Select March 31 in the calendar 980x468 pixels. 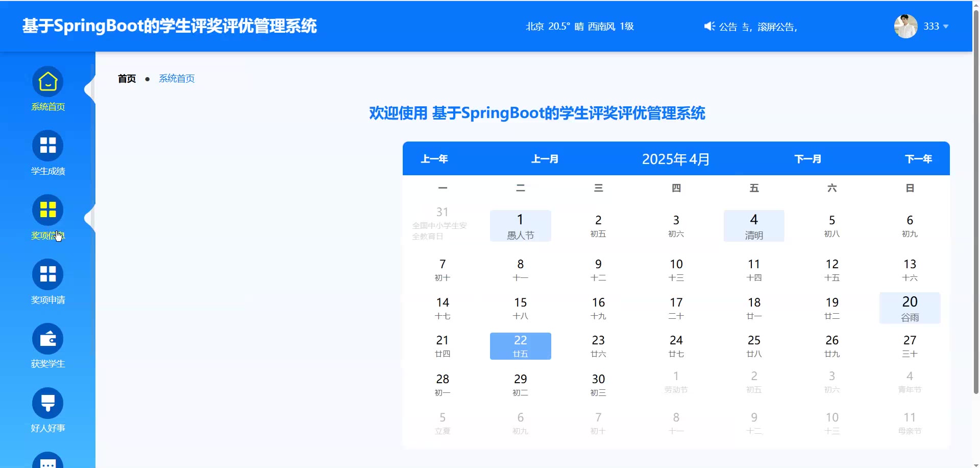(443, 224)
